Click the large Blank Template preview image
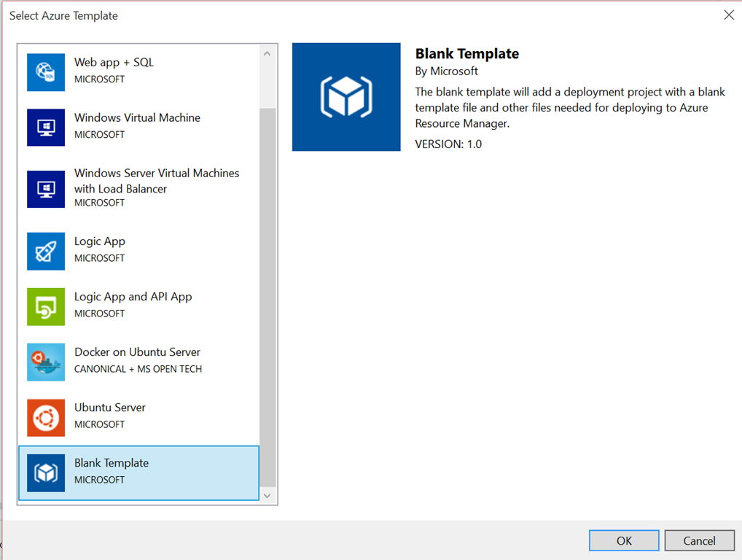 [x=346, y=97]
